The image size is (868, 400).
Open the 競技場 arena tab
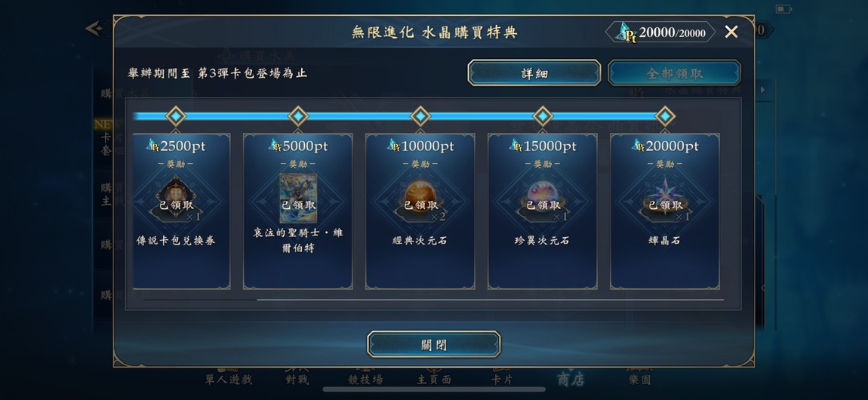tap(365, 379)
